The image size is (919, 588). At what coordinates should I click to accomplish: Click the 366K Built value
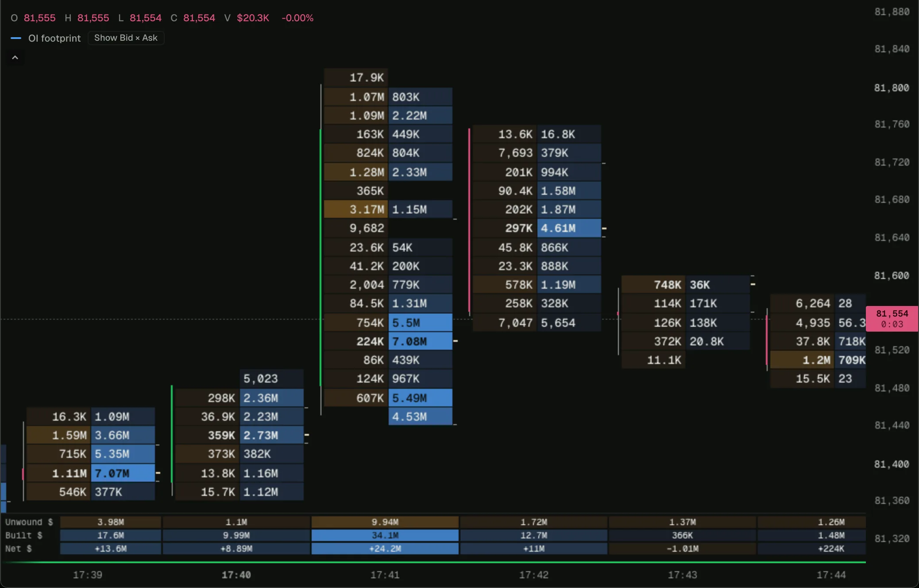[682, 535]
